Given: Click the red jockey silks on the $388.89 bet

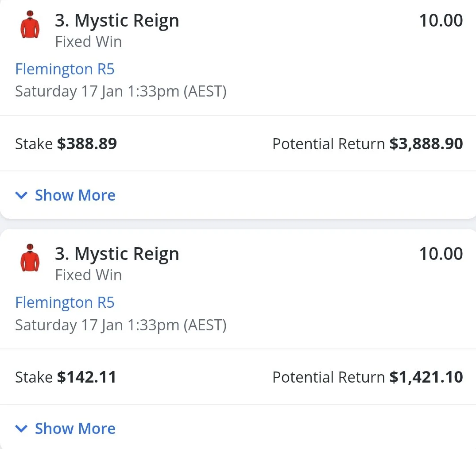Looking at the screenshot, I should tap(30, 25).
